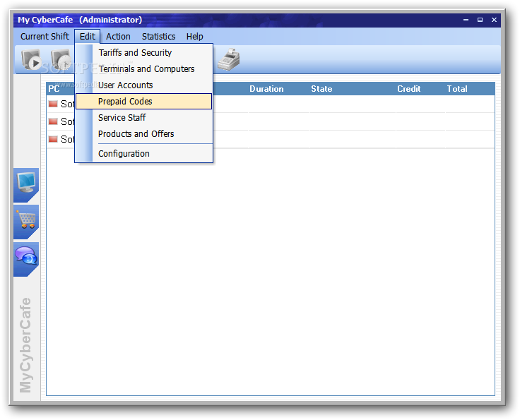Open the Help menu
520x420 pixels.
click(195, 37)
